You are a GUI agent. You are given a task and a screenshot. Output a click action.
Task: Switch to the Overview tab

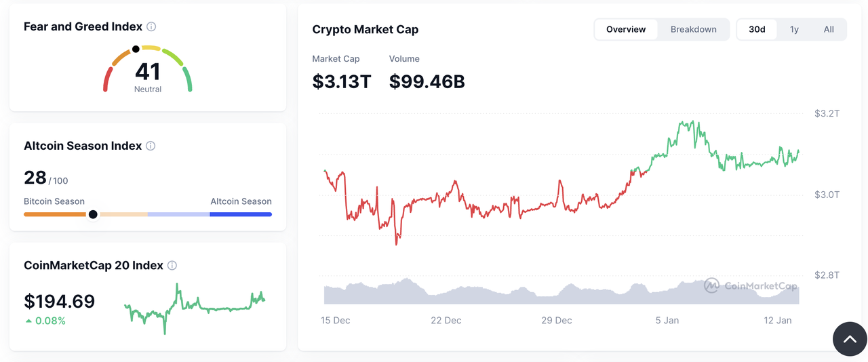(626, 29)
